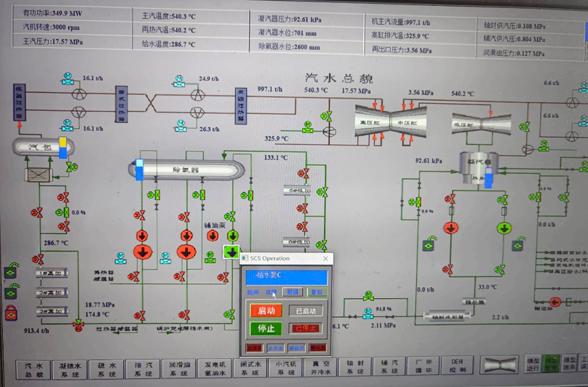Click the 除氧器水位:2600 mm readout
This screenshot has height=387, width=588.
coord(289,47)
